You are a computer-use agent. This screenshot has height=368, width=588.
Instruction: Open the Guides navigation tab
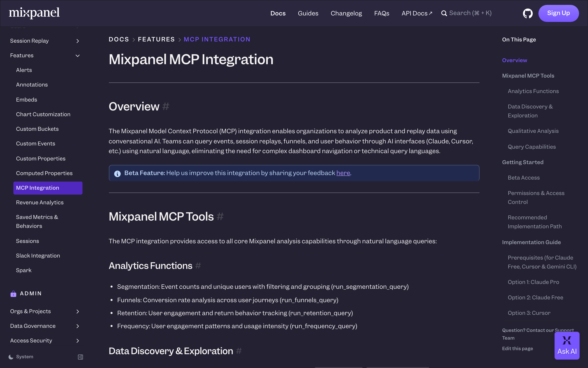[x=308, y=13]
